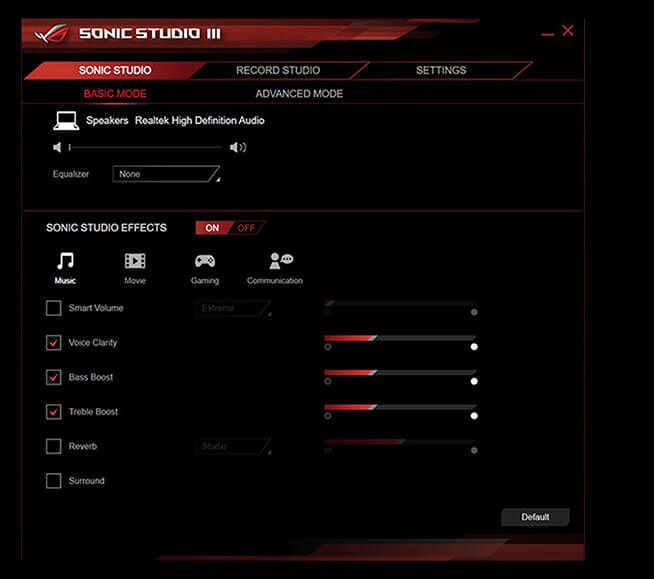654x579 pixels.
Task: Select ADVANCED MODE sub-tab
Action: [x=299, y=93]
